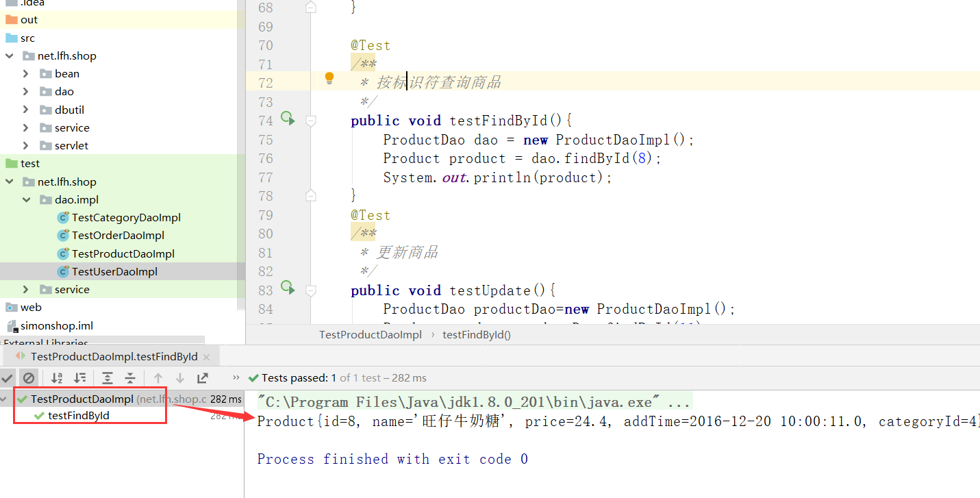Click the simonshop.iml file icon
This screenshot has width=980, height=498.
click(12, 325)
